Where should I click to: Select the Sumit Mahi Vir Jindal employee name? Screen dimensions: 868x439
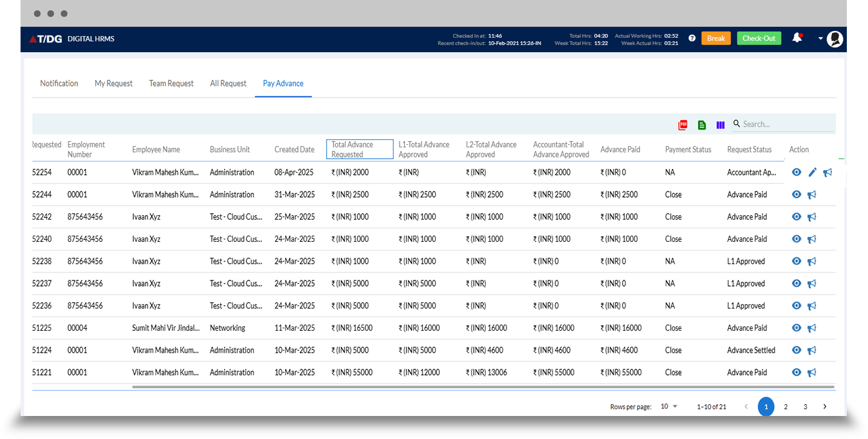tap(166, 328)
